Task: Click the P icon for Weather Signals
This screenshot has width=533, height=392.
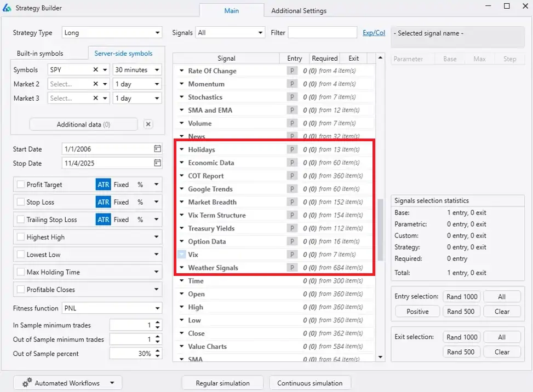Action: tap(293, 268)
